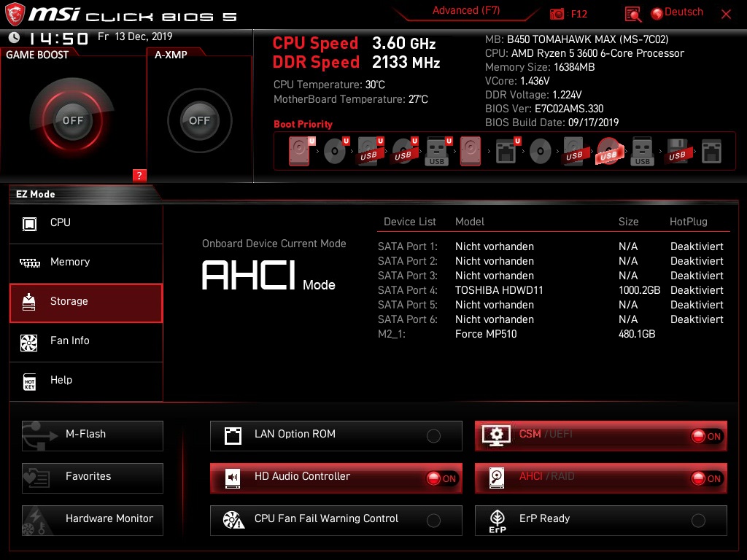The image size is (747, 560).
Task: Select the legacy hard disk boot icon
Action: [x=471, y=151]
